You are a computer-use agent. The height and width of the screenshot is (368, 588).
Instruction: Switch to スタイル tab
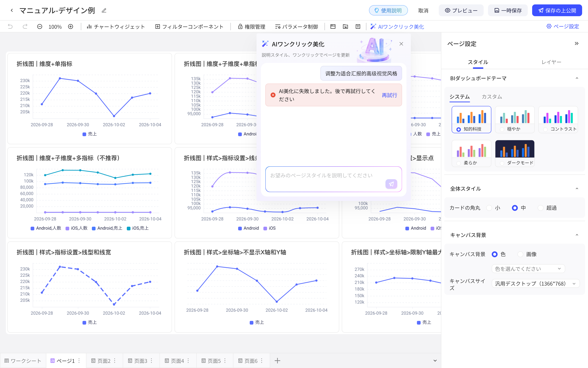click(x=478, y=62)
